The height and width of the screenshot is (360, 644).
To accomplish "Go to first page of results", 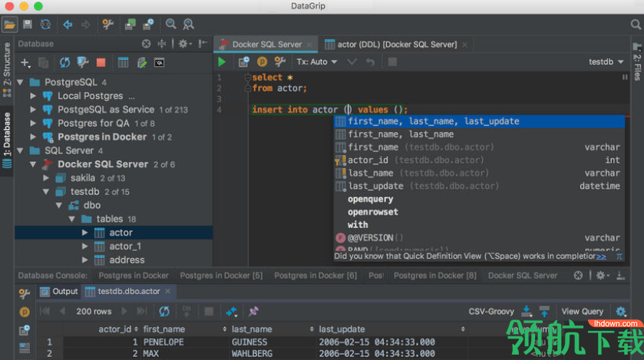I will [45, 312].
